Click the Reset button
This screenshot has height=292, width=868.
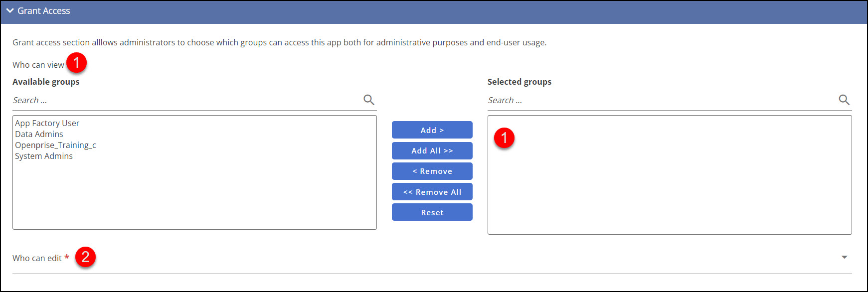click(x=432, y=212)
